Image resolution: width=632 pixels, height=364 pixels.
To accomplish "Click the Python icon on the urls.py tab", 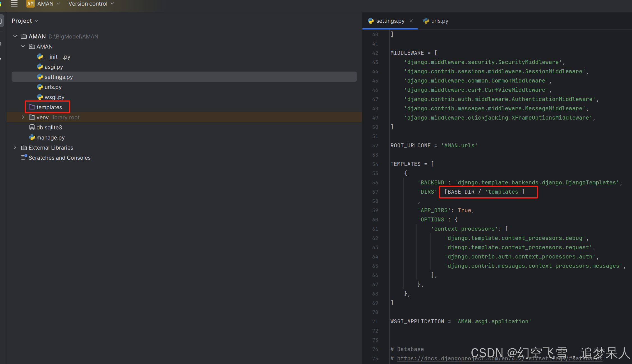I will pyautogui.click(x=426, y=21).
